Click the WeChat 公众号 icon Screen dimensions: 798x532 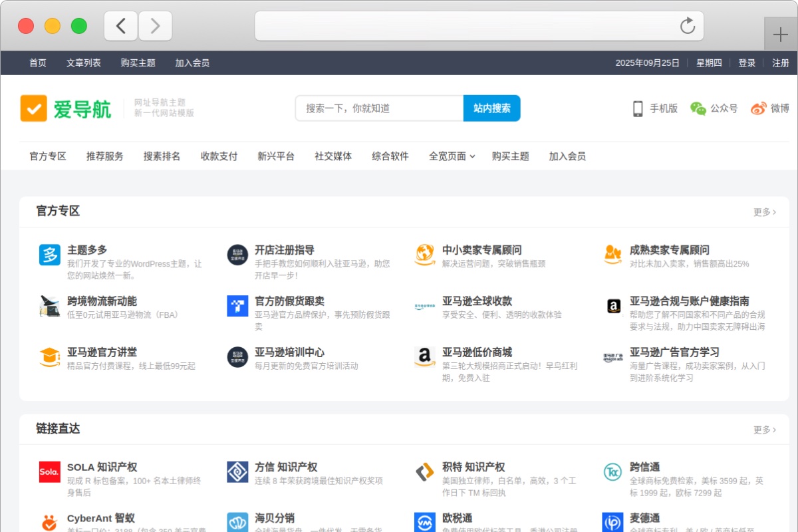[x=698, y=108]
